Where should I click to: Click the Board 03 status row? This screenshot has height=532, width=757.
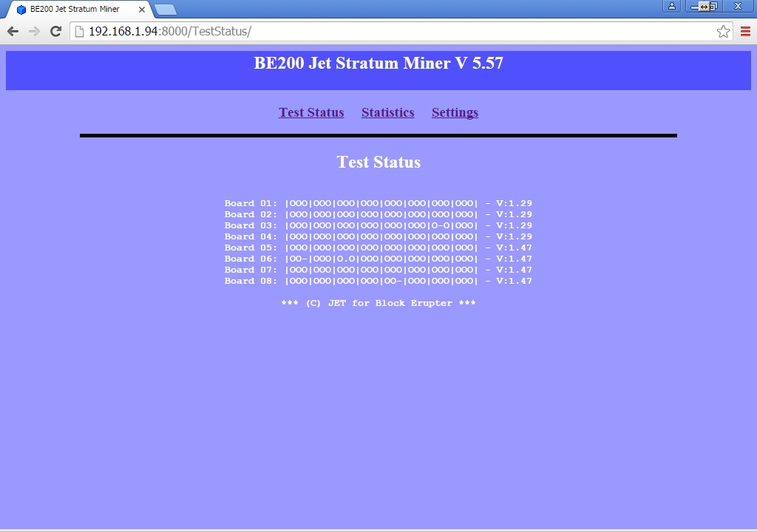pos(378,225)
